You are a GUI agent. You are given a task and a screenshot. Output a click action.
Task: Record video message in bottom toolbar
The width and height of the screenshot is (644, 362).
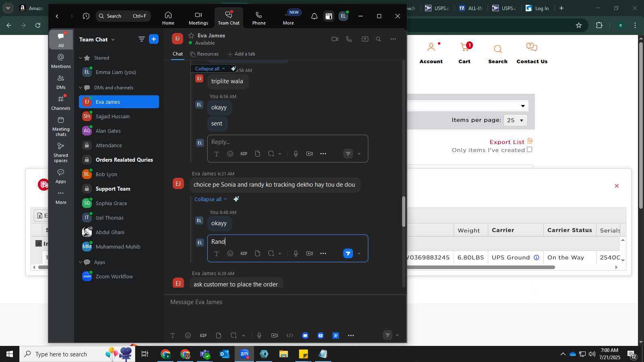(x=275, y=335)
